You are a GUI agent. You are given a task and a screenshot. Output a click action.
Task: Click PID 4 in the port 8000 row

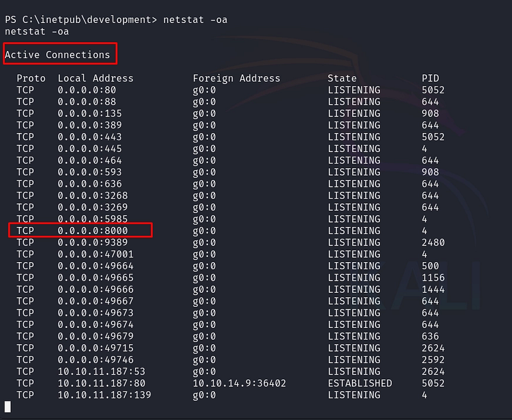pos(424,231)
